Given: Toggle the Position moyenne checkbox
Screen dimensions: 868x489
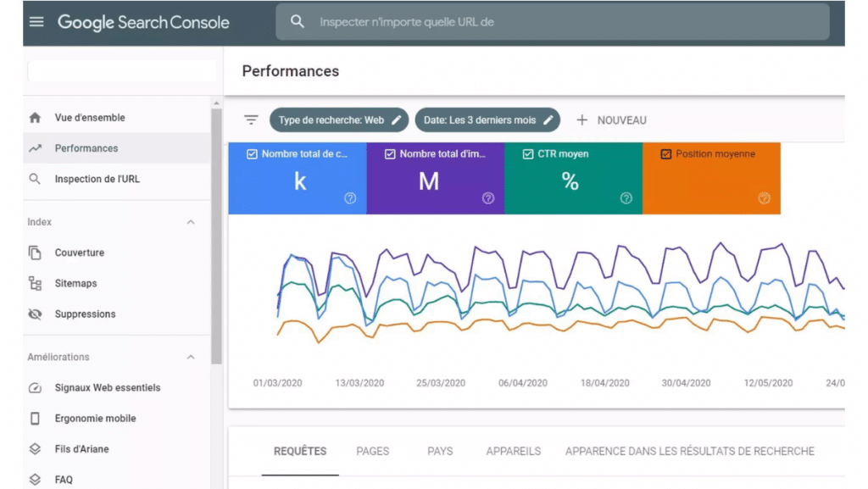Looking at the screenshot, I should click(x=666, y=154).
